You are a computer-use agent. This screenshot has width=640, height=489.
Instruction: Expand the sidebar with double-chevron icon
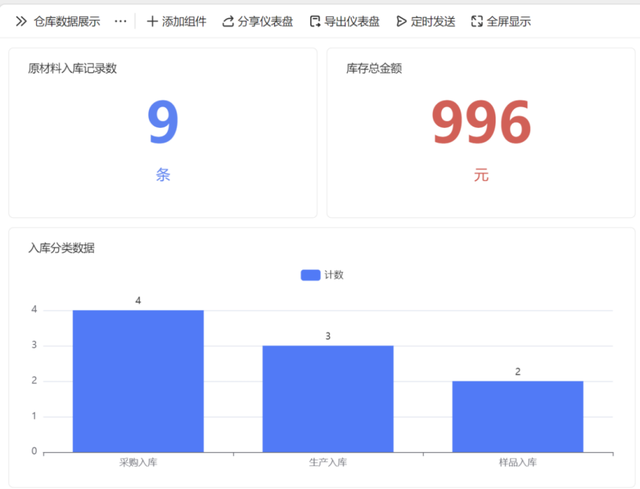(x=21, y=21)
